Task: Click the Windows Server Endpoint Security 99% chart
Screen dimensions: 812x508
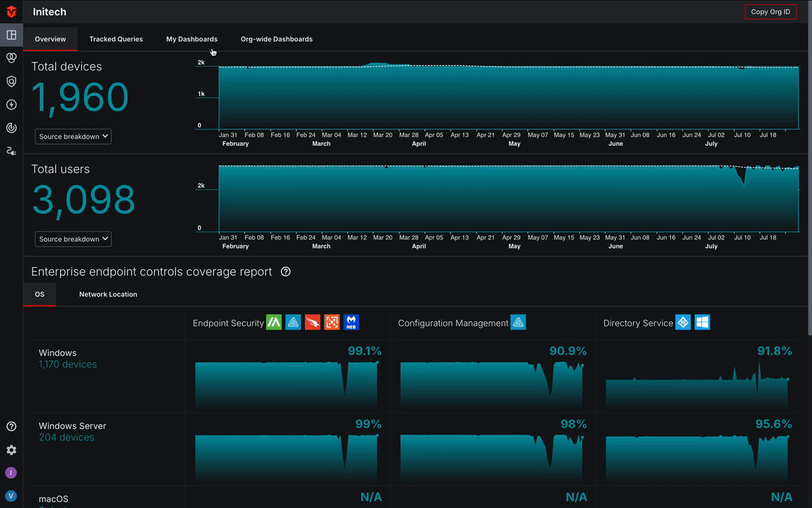Action: coord(287,457)
